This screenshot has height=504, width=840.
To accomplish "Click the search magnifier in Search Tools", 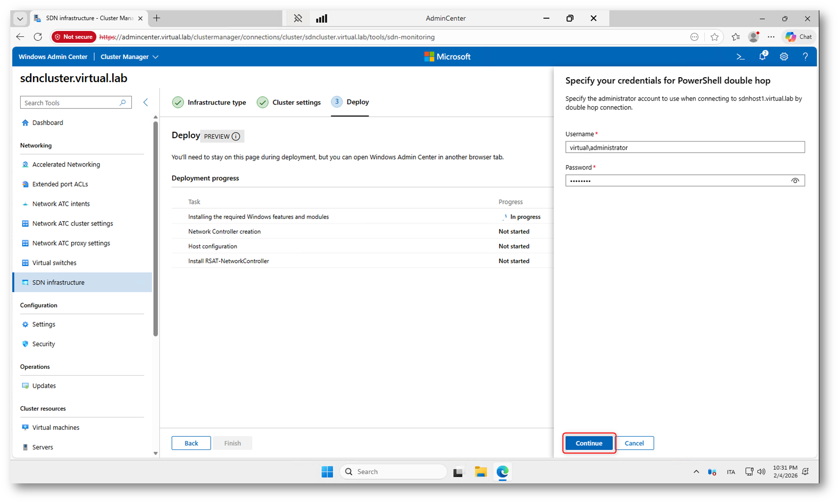I will (x=123, y=103).
